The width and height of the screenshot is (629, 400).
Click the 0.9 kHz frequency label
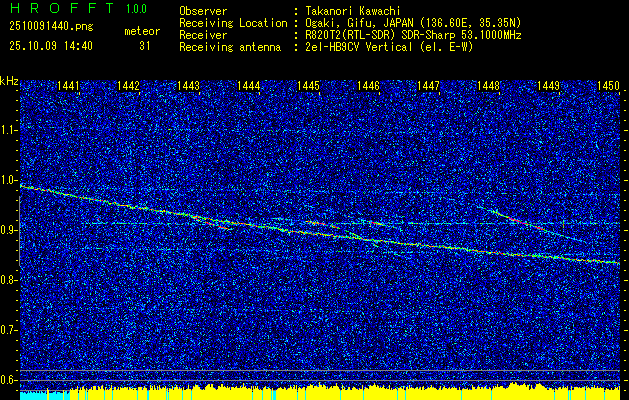click(8, 230)
